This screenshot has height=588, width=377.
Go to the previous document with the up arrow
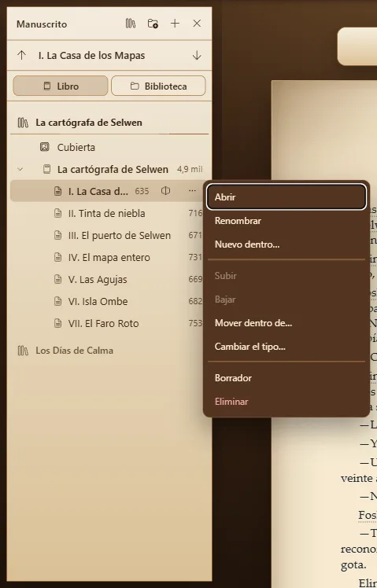[x=22, y=56]
